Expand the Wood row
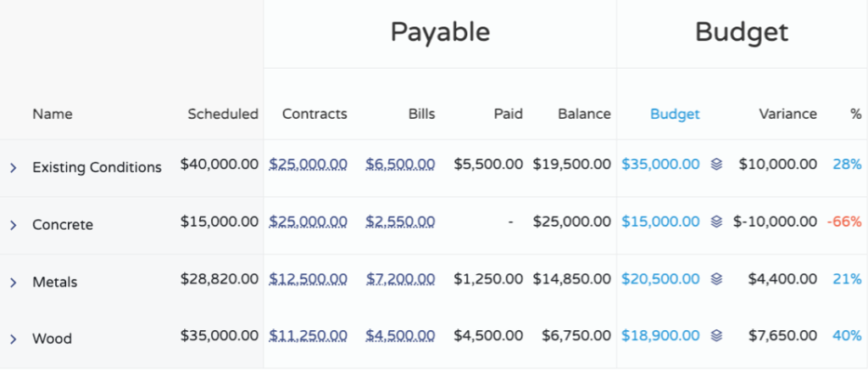 (14, 339)
